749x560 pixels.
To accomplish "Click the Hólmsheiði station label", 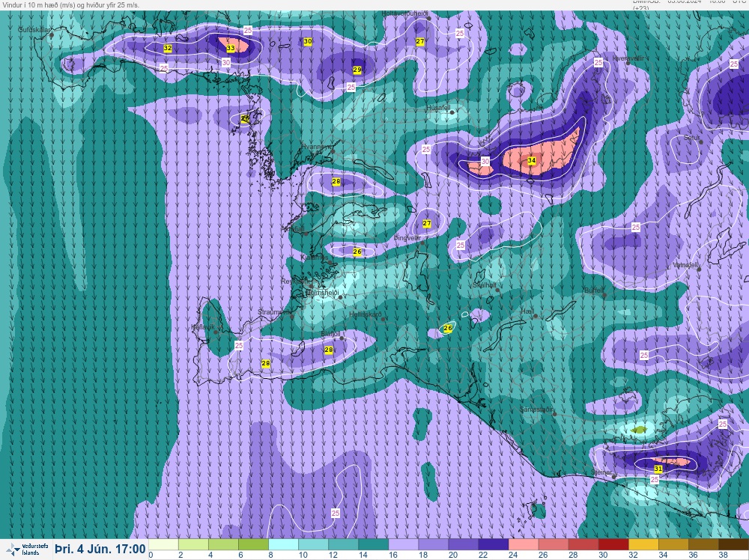I will coord(322,293).
